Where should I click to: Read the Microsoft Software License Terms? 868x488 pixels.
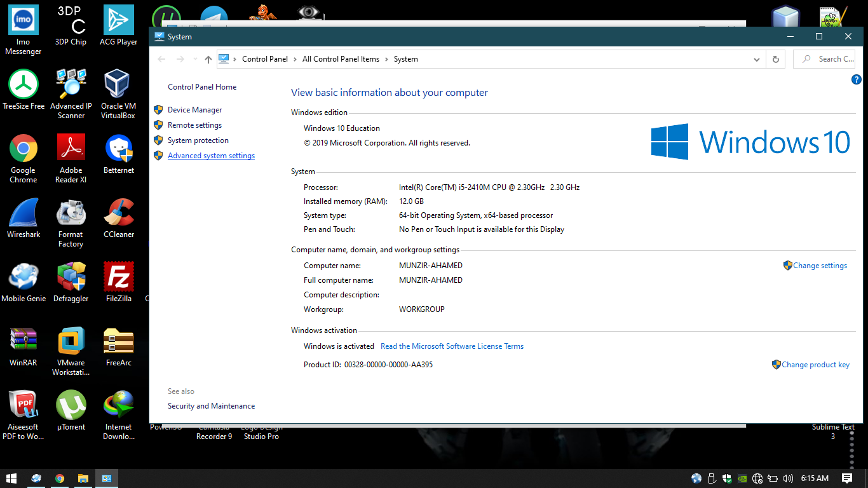coord(452,346)
